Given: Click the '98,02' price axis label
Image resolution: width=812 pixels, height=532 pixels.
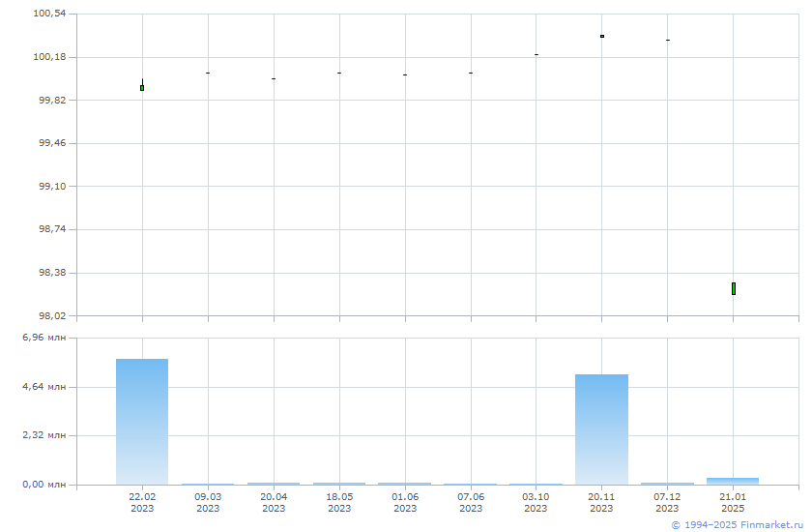Looking at the screenshot, I should pos(52,315).
